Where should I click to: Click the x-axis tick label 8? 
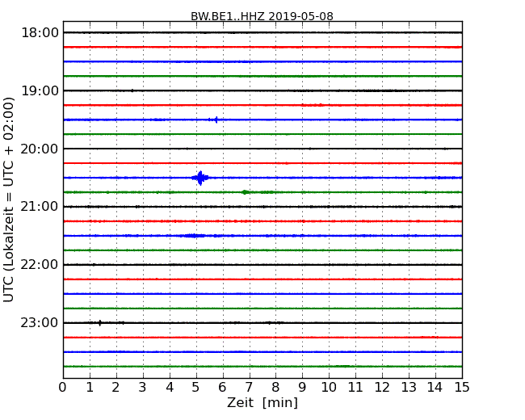pos(275,387)
